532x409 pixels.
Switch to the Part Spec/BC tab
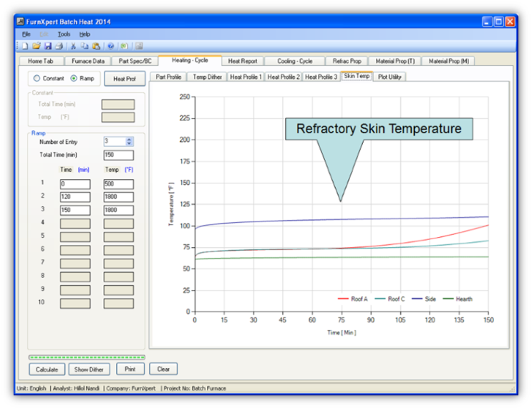click(135, 61)
